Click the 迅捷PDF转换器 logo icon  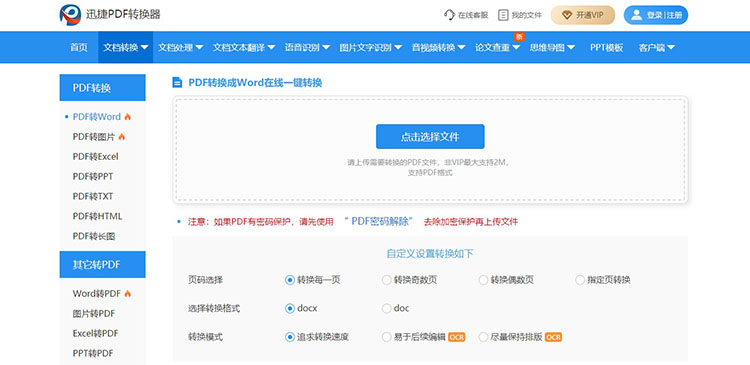(70, 15)
